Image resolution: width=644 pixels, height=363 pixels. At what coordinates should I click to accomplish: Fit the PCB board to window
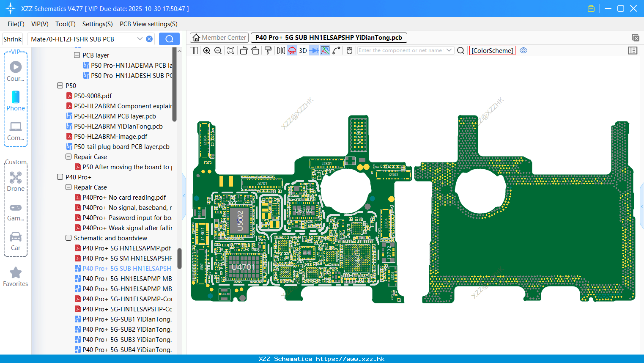tap(230, 50)
